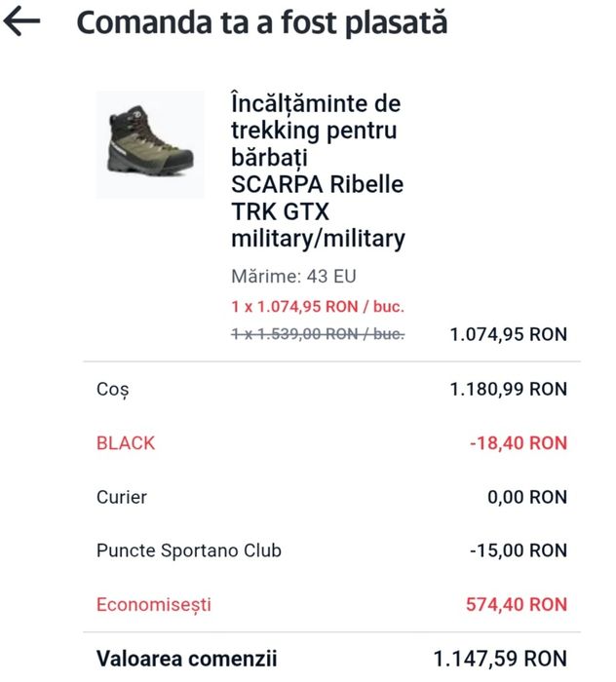The image size is (616, 682).
Task: Select the 0,00 RON courier cost
Action: tap(526, 497)
